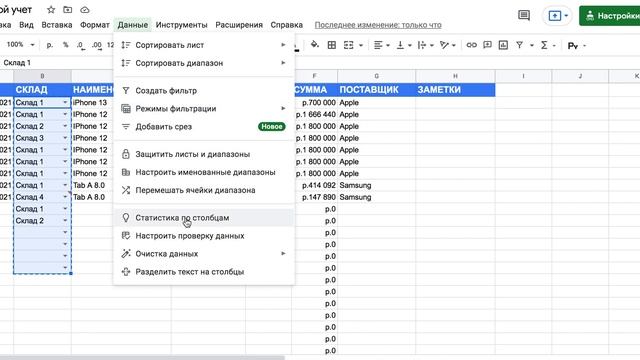This screenshot has height=360, width=640.
Task: Click Статистика по столбцам
Action: [x=204, y=218]
